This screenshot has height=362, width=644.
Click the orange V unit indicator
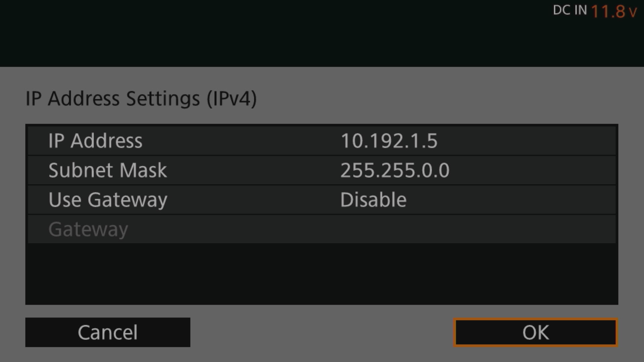pyautogui.click(x=633, y=13)
